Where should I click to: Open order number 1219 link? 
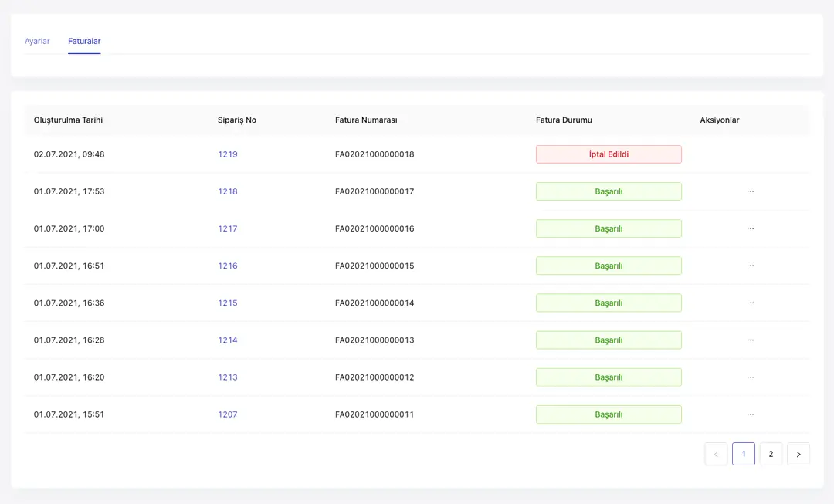tap(227, 154)
